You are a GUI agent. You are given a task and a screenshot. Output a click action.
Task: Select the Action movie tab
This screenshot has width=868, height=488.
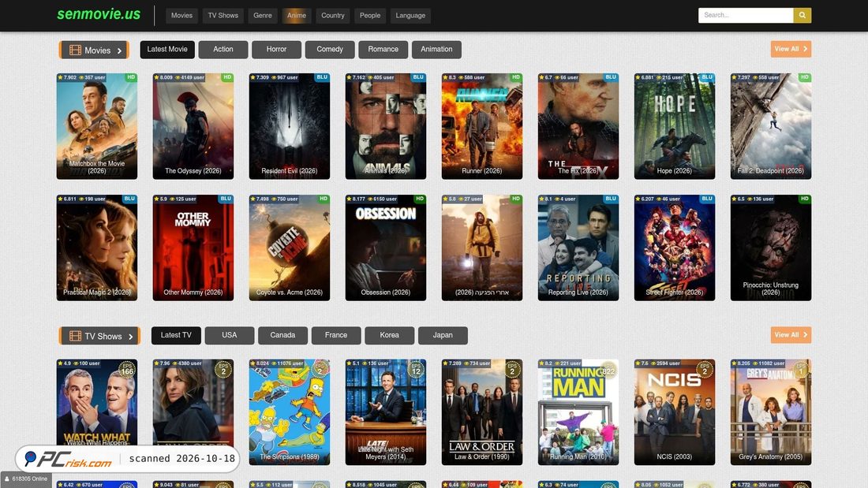(x=223, y=49)
